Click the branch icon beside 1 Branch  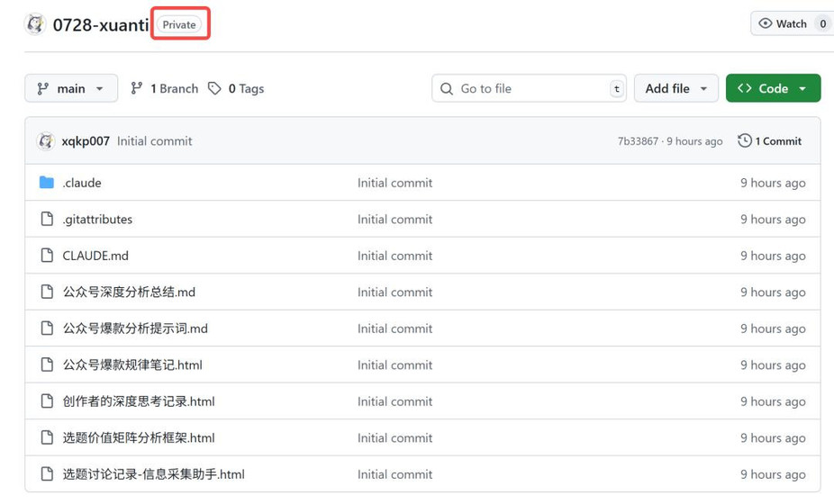click(x=137, y=88)
